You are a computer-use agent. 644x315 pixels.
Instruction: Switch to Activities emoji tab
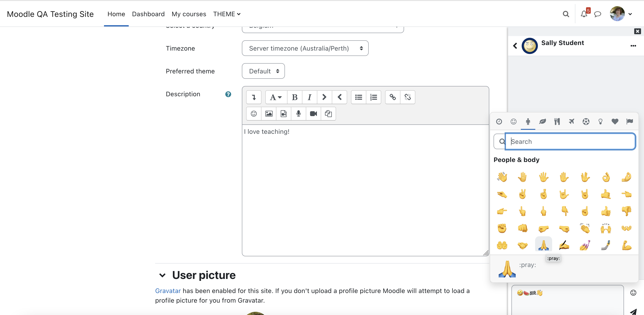586,121
